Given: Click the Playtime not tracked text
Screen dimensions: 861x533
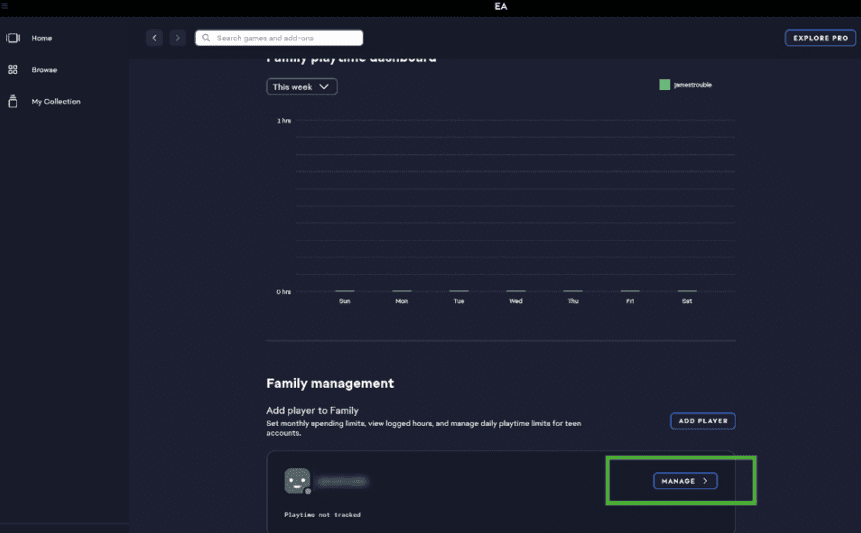Looking at the screenshot, I should coord(322,515).
